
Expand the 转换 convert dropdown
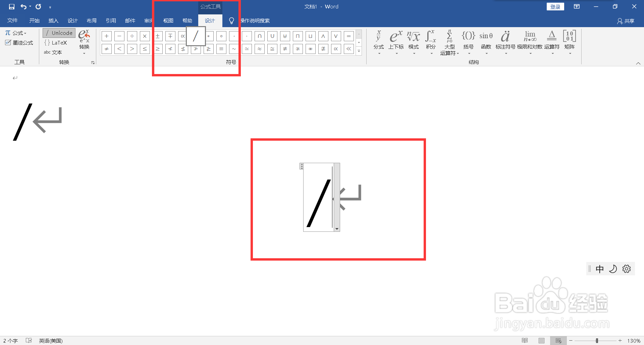click(x=84, y=43)
